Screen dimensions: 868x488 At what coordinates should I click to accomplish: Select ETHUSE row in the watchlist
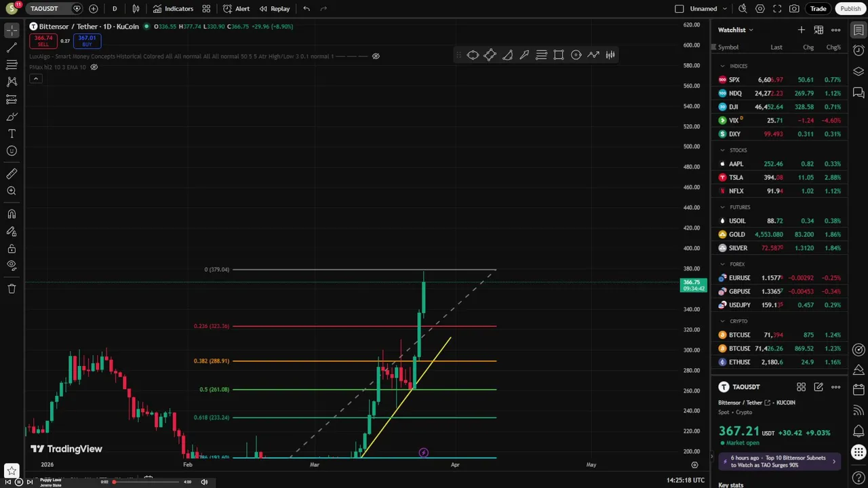point(780,362)
